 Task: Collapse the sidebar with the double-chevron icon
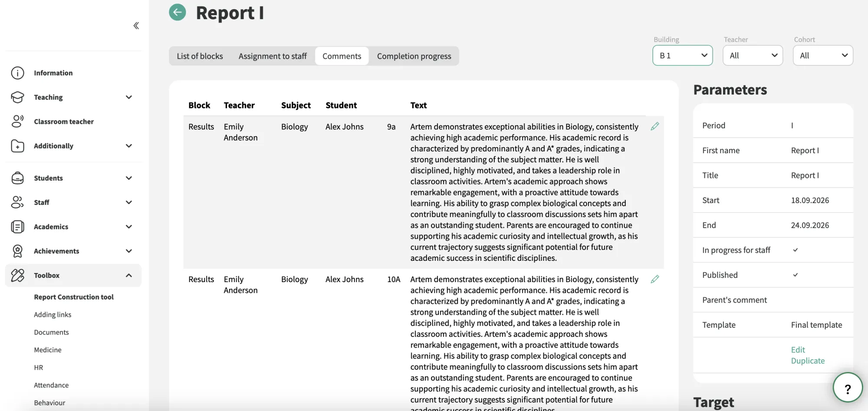point(136,26)
